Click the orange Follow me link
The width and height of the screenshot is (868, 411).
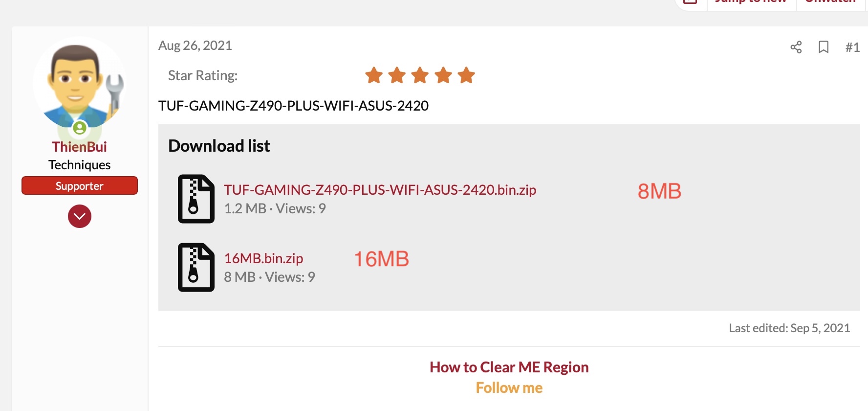pyautogui.click(x=509, y=388)
